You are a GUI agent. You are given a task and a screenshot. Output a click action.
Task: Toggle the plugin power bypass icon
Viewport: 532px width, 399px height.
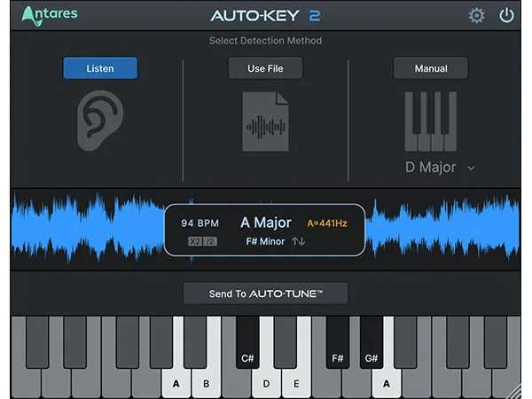coord(506,16)
